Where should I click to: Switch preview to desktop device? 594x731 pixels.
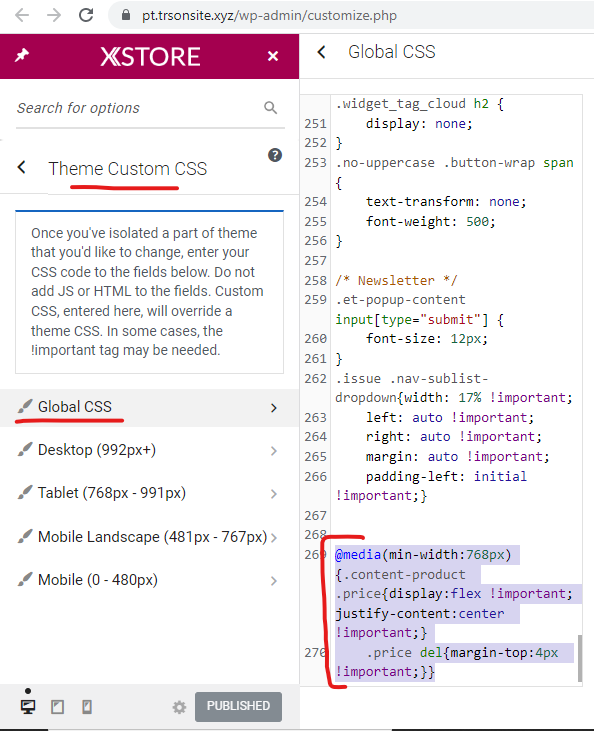point(28,707)
